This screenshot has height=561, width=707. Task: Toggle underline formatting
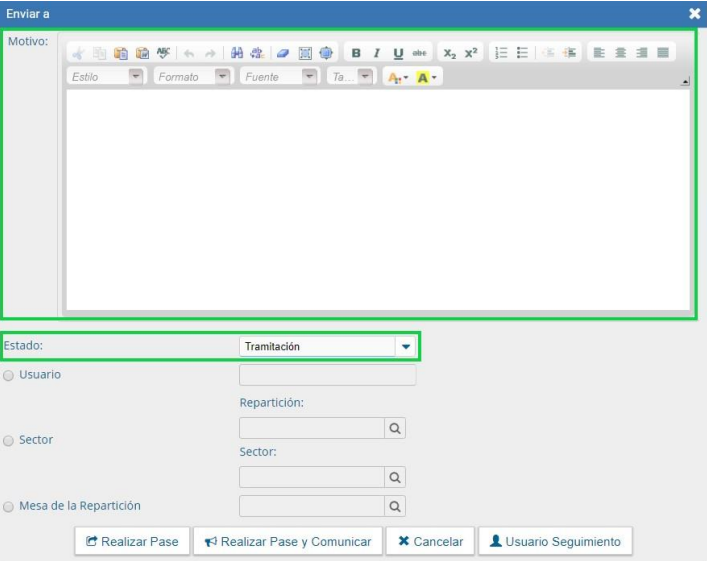point(397,53)
